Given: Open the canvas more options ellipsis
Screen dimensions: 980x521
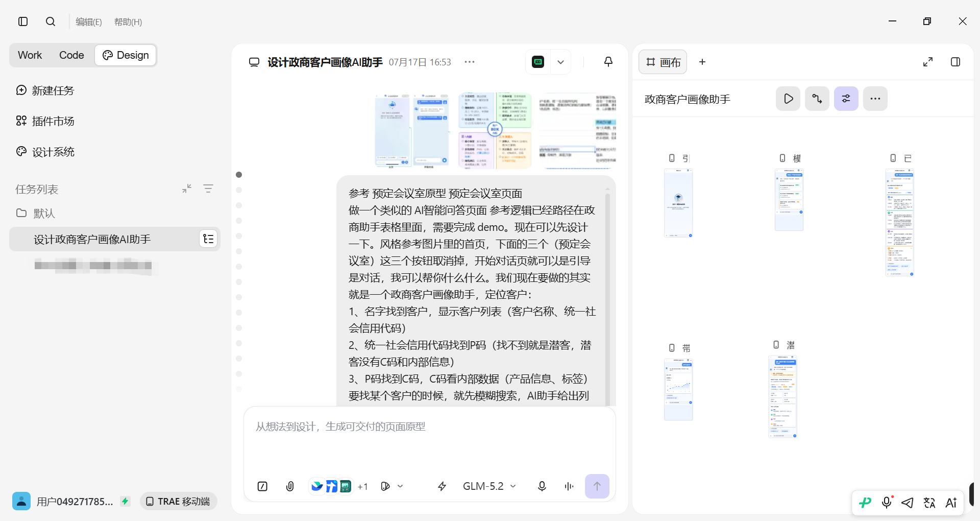Looking at the screenshot, I should click(875, 99).
